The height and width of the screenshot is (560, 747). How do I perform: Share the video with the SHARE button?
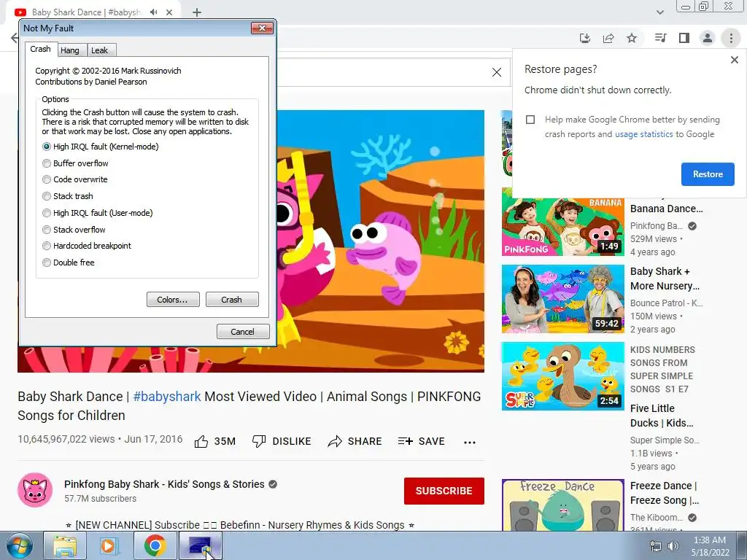[x=355, y=441]
